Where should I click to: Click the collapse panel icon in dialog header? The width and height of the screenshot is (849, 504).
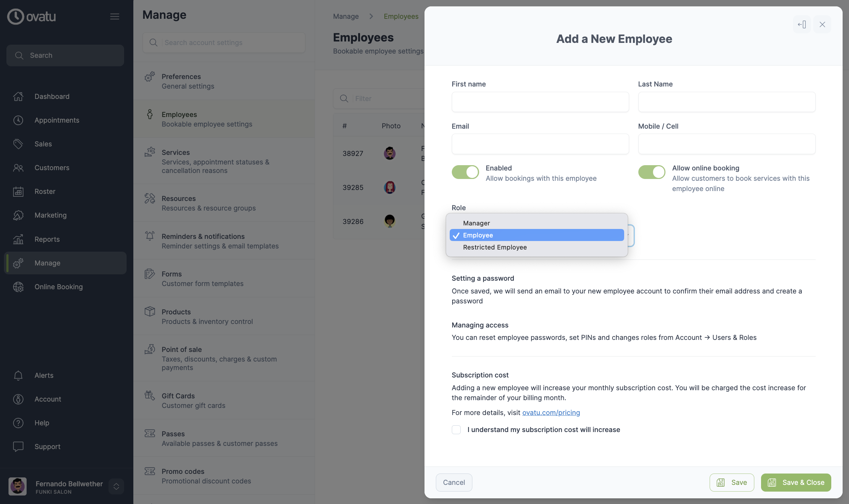click(x=802, y=24)
